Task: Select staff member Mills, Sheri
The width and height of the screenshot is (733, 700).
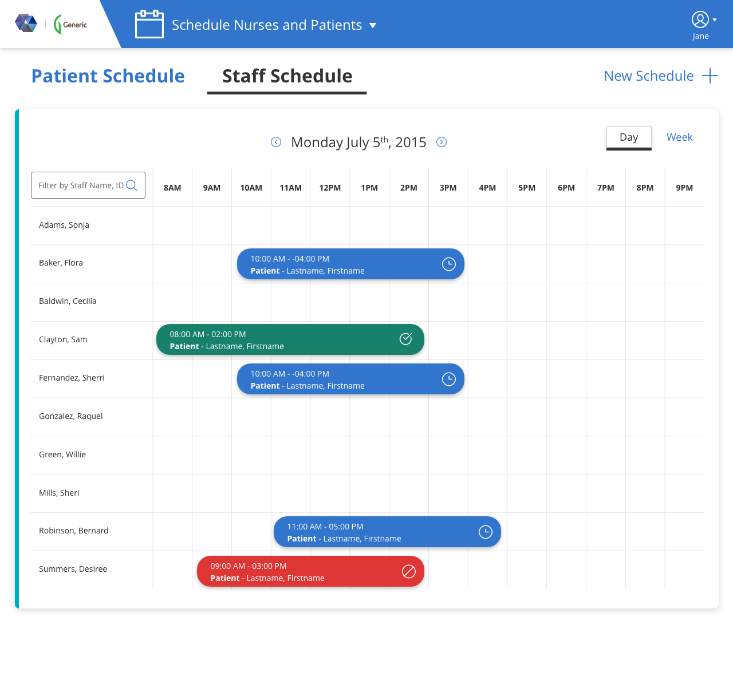Action: point(59,493)
